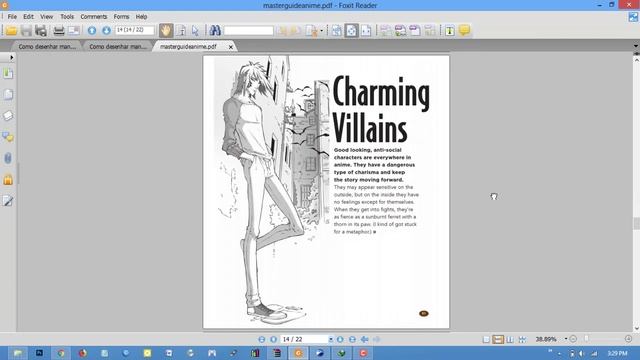The image size is (640, 360).
Task: Open Photoshop from the taskbar
Action: [39, 353]
